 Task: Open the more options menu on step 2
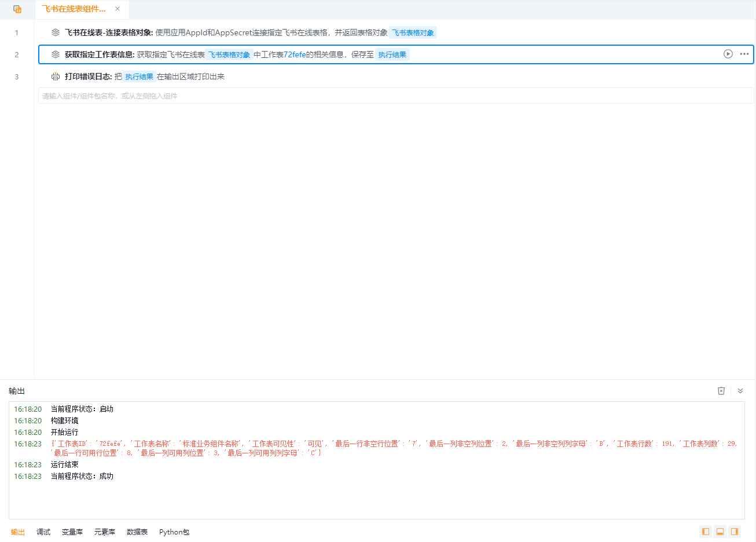744,54
